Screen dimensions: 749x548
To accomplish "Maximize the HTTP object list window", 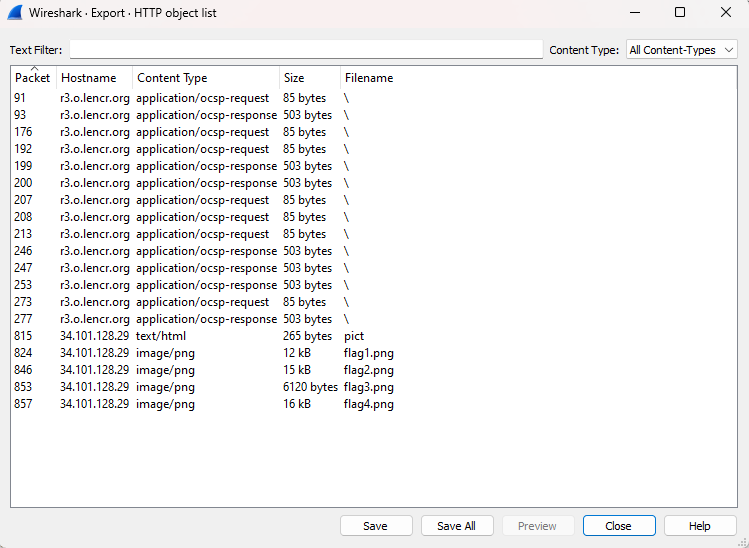I will (679, 13).
